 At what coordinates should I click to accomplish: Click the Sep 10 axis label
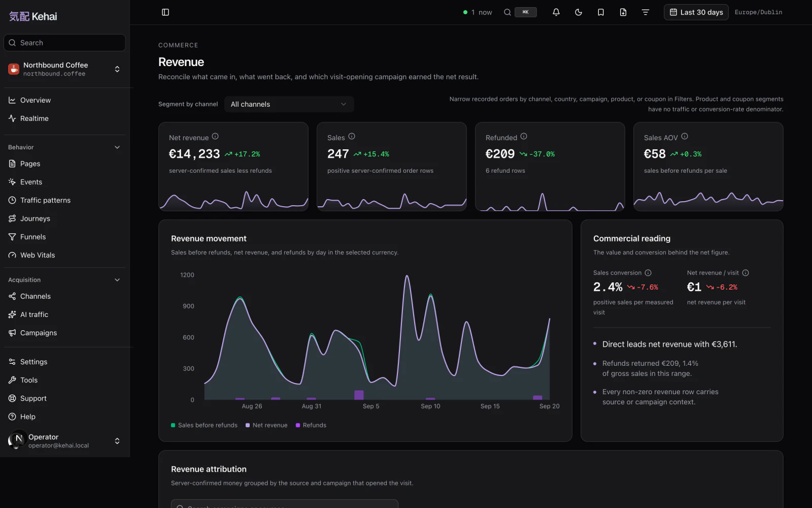tap(430, 406)
